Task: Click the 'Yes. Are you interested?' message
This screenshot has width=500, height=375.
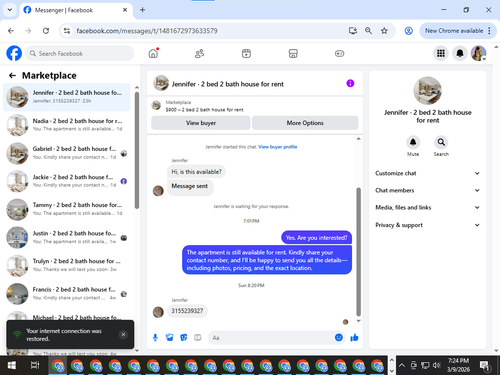Action: tap(316, 238)
